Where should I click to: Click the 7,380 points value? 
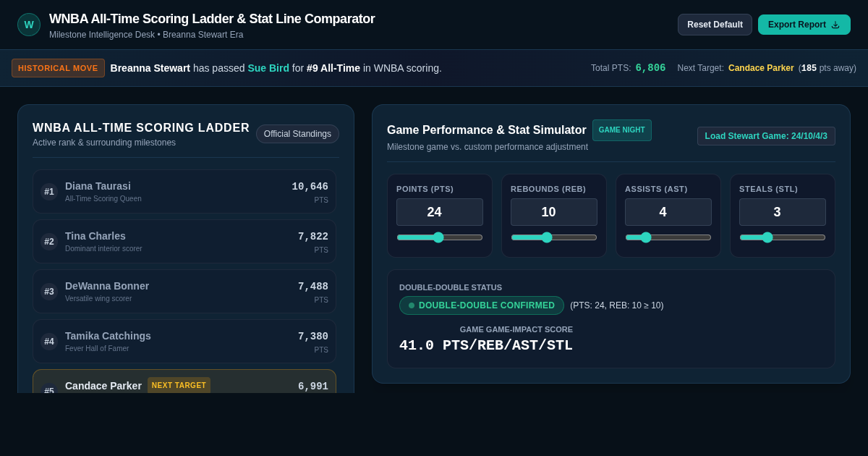(313, 337)
